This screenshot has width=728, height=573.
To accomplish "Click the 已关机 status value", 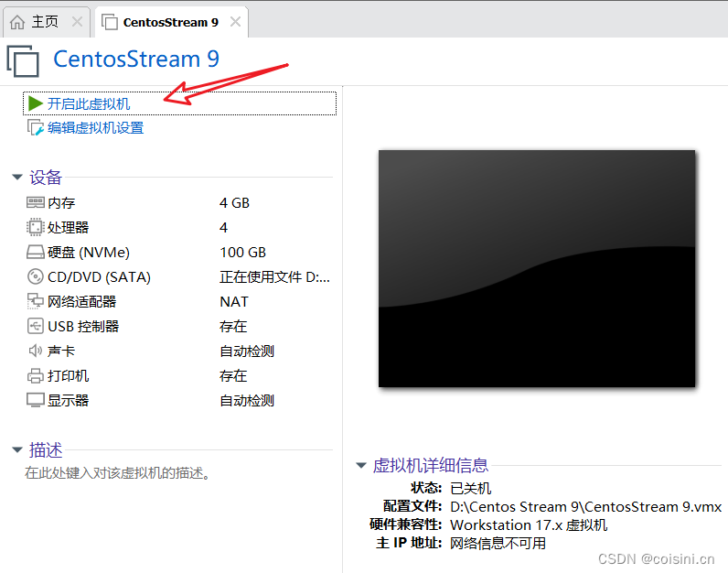I will pyautogui.click(x=470, y=488).
